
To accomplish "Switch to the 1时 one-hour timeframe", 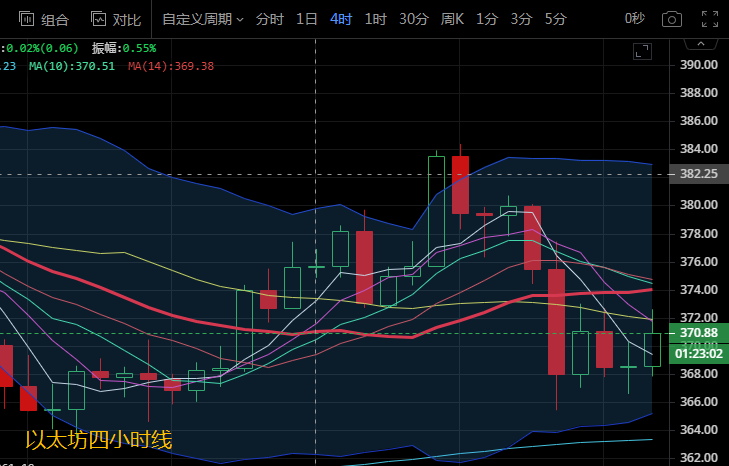I will pyautogui.click(x=375, y=19).
